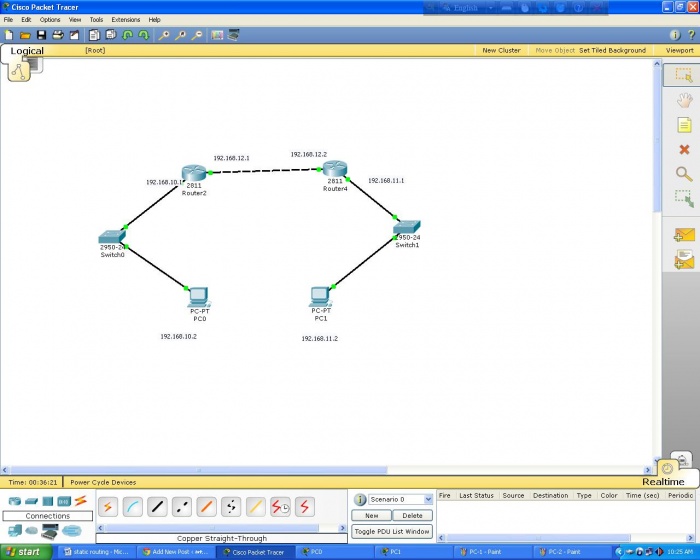Image resolution: width=700 pixels, height=560 pixels.
Task: Add a Complex PDU envelope
Action: pos(684,260)
